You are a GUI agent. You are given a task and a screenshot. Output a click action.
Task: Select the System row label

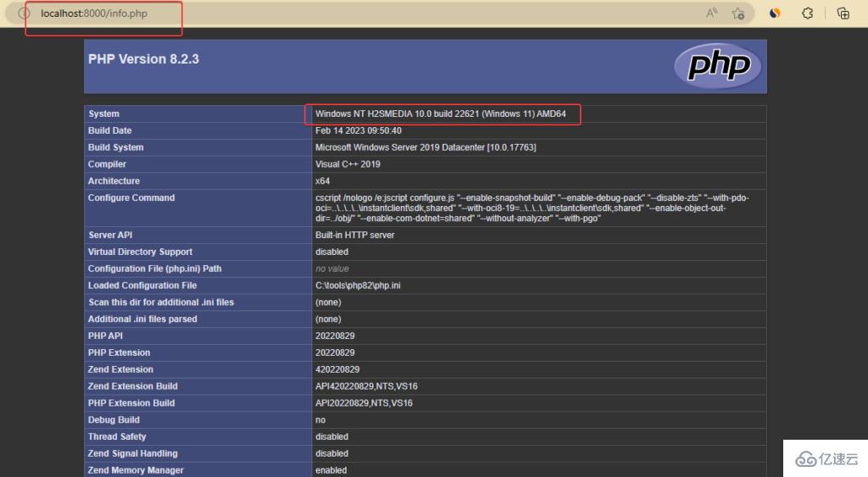pos(103,114)
